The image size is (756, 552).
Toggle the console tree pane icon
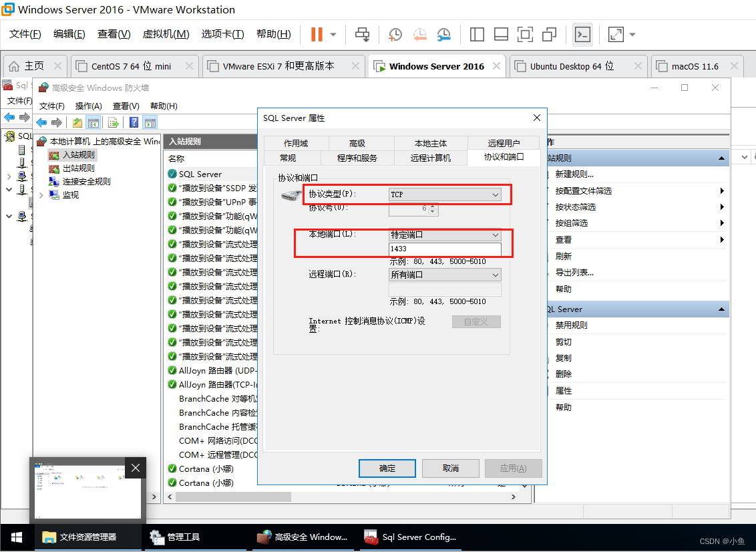(x=93, y=122)
